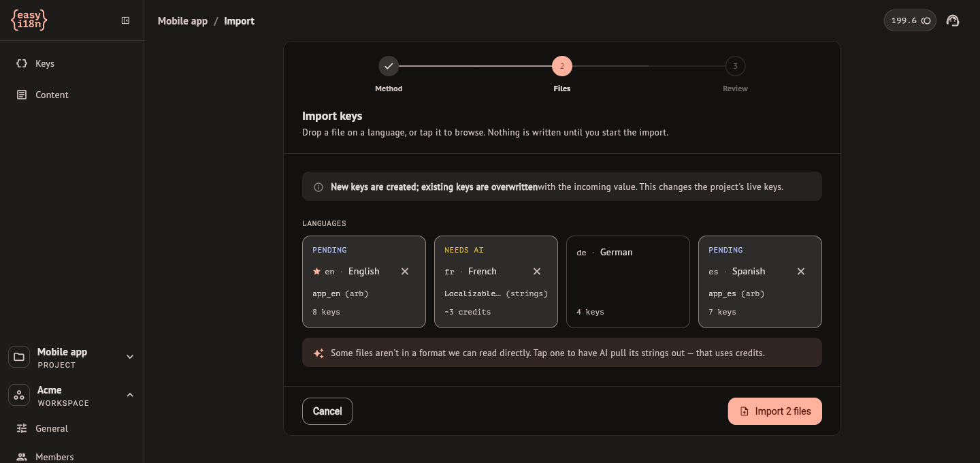
Task: Click the 199.6 credits balance badge
Action: 910,20
